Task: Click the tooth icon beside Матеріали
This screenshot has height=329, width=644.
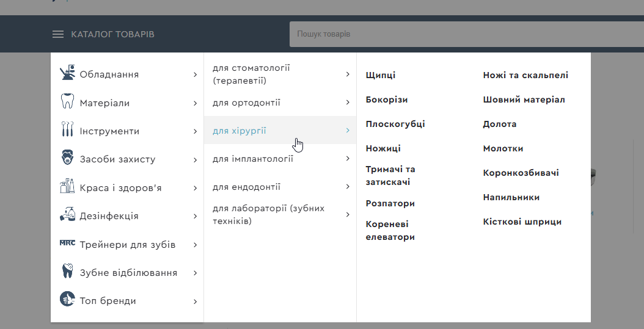Action: [x=67, y=102]
